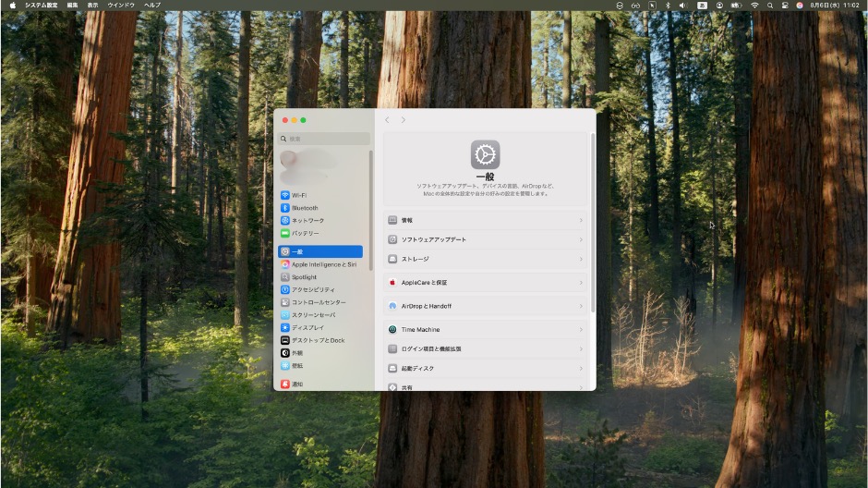Screen dimensions: 868x488
Task: Open Wi-Fi settings in the sidebar
Action: 320,195
